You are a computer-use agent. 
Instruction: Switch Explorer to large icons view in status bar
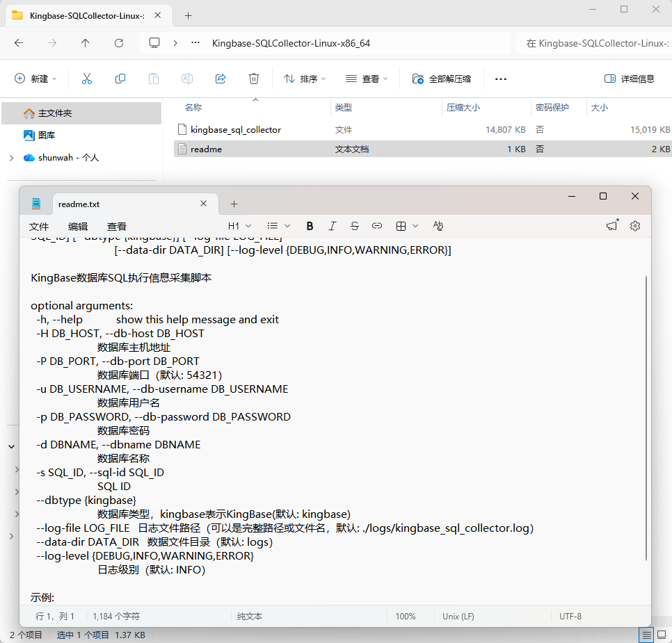[x=662, y=635]
